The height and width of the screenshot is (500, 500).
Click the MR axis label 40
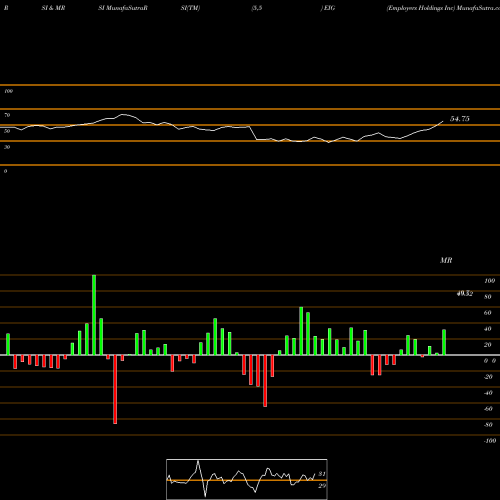[x=488, y=329]
